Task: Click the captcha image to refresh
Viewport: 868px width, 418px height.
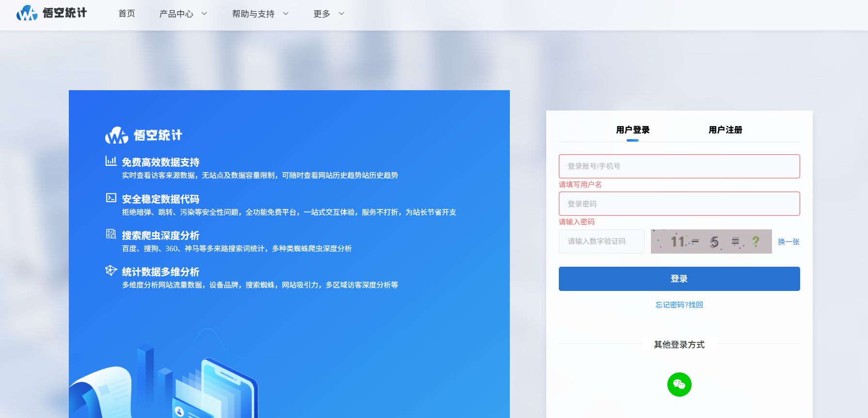Action: click(711, 241)
